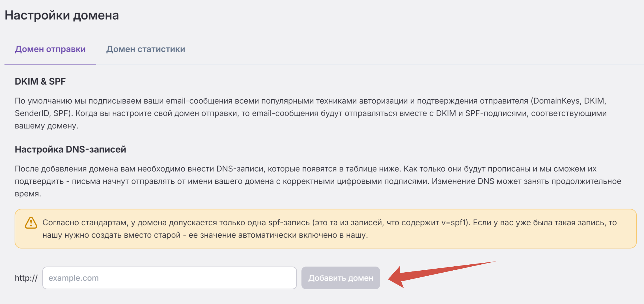Click the words вашему домену ending the first paragraph
The height and width of the screenshot is (304, 644).
click(46, 126)
